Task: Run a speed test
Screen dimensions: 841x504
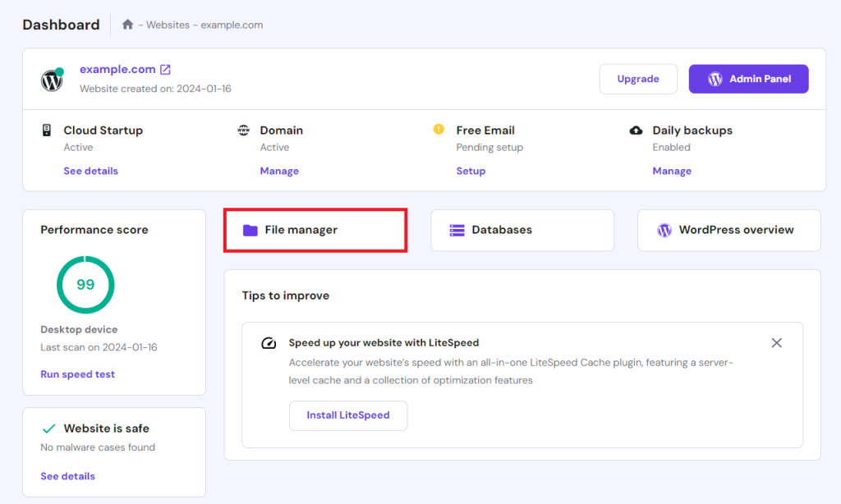Action: 77,374
